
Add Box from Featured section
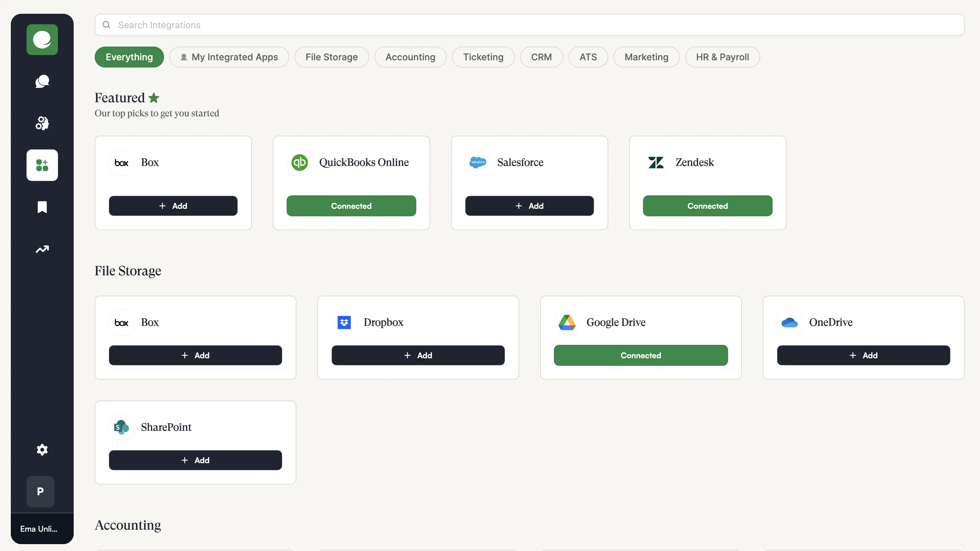(x=173, y=206)
